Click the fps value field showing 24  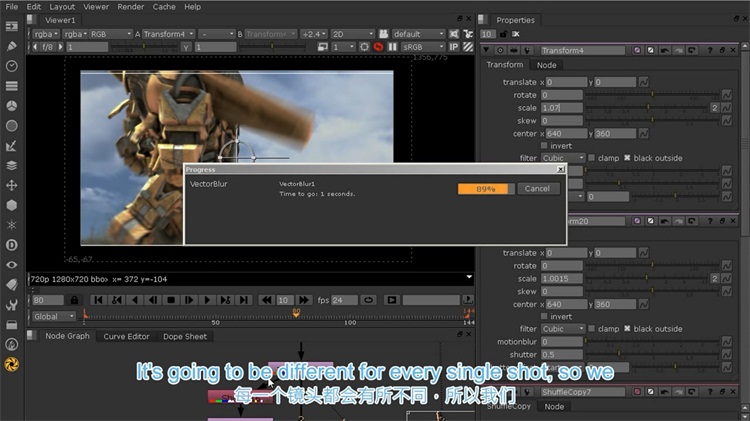[344, 300]
